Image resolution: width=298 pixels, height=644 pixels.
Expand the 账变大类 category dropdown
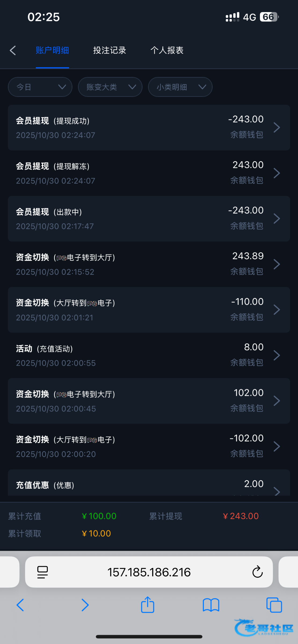pos(110,87)
